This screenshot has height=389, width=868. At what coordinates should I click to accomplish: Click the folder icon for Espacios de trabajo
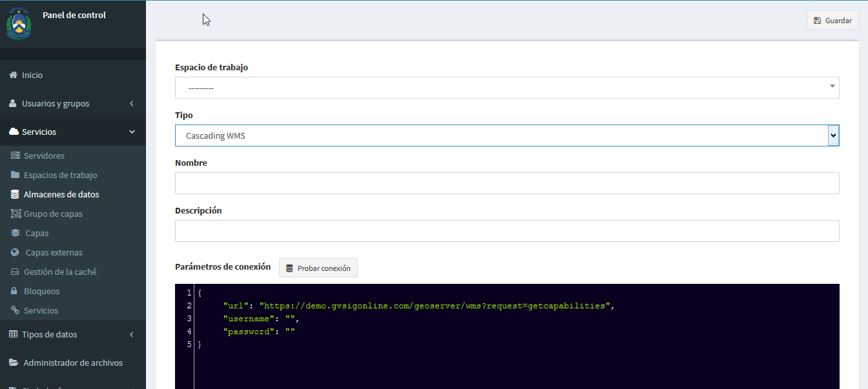15,175
